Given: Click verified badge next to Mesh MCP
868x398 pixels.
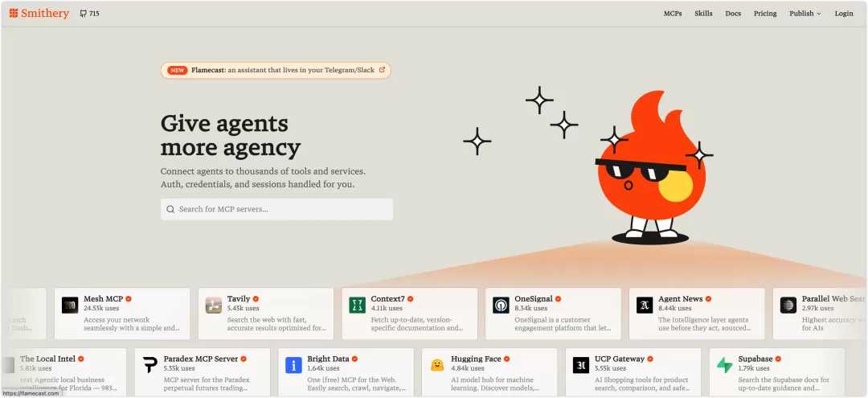Looking at the screenshot, I should pyautogui.click(x=129, y=299).
